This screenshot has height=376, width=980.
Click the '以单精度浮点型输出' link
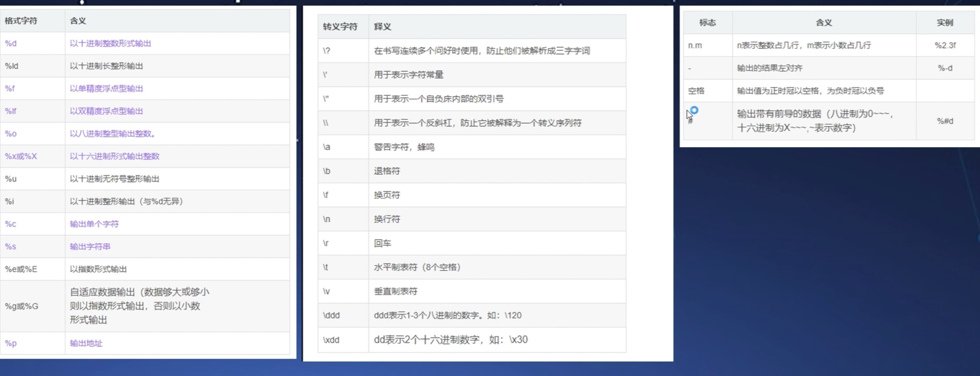(x=106, y=88)
